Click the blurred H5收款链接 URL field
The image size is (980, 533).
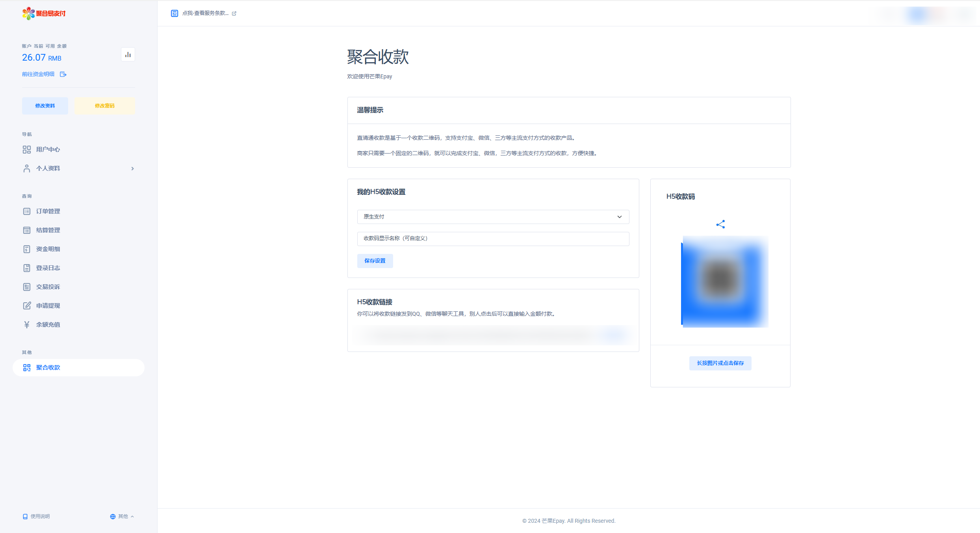click(x=493, y=335)
